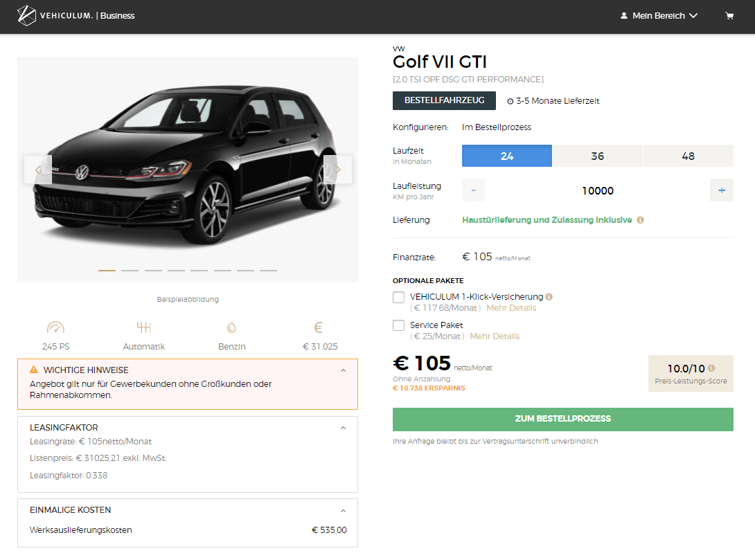The height and width of the screenshot is (560, 755).
Task: Open Mehr Details for insurance
Action: pos(511,308)
